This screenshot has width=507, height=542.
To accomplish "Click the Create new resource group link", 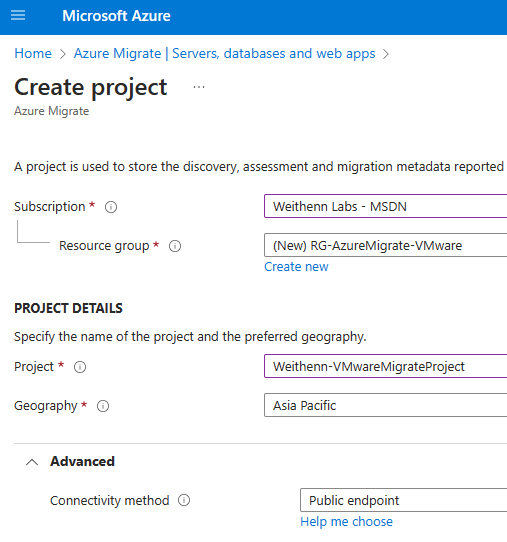I will 296,267.
